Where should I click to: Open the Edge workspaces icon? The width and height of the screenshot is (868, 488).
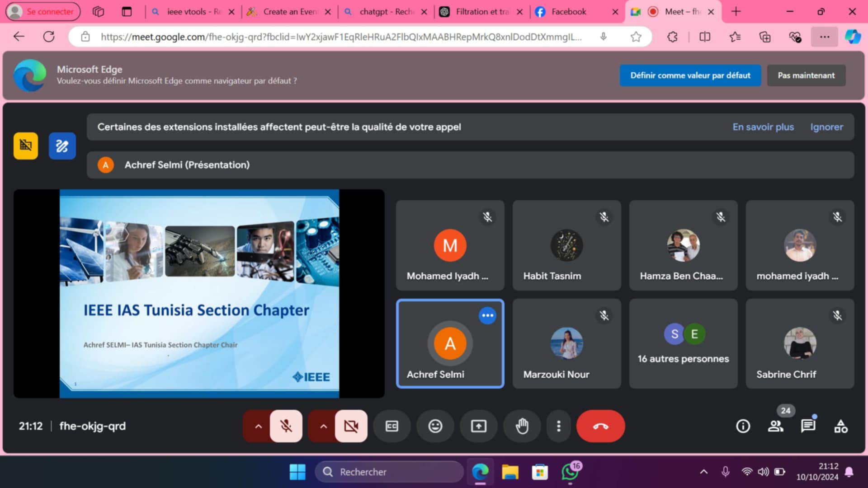98,12
